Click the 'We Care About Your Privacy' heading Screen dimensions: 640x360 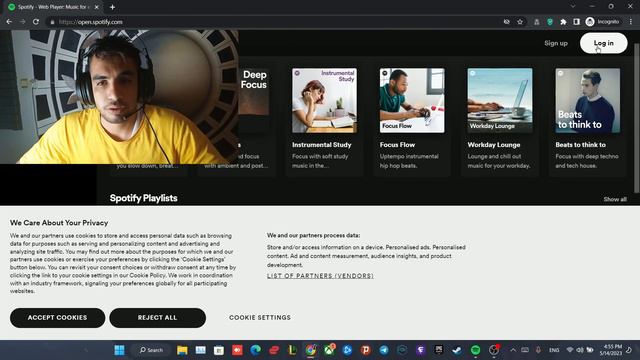(x=59, y=223)
